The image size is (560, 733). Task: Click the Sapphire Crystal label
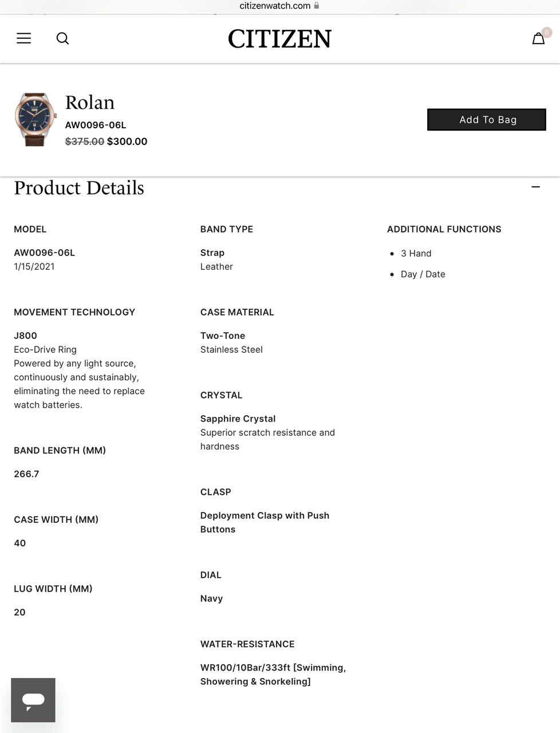238,419
